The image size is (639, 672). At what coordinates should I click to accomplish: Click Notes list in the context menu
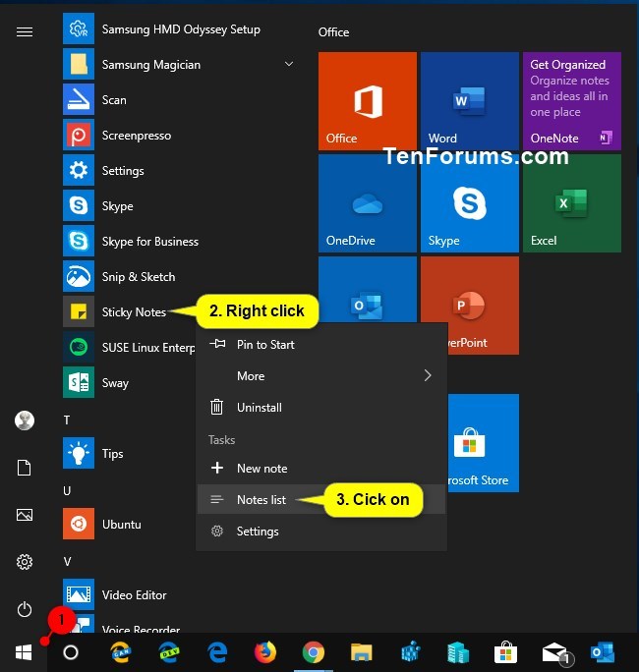321,499
